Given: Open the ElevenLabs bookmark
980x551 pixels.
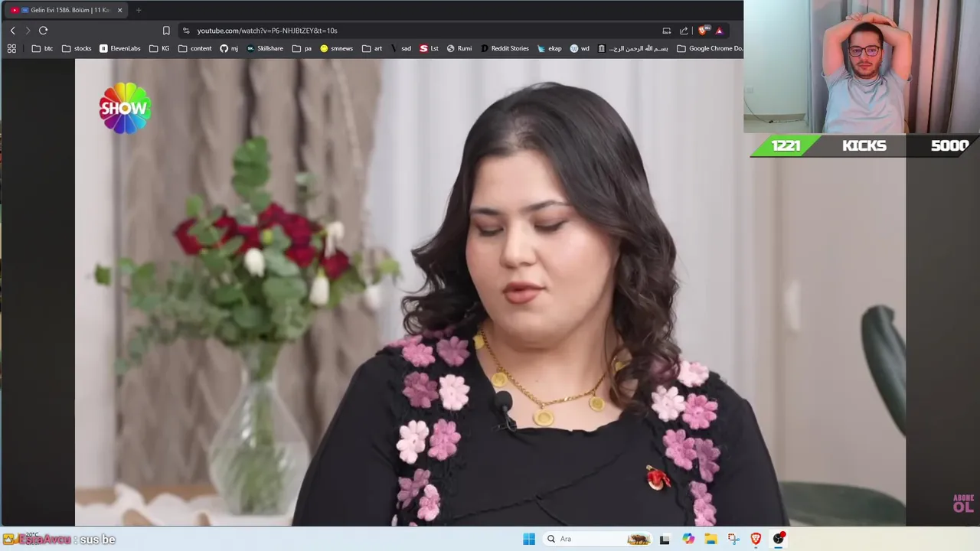Looking at the screenshot, I should coord(120,48).
